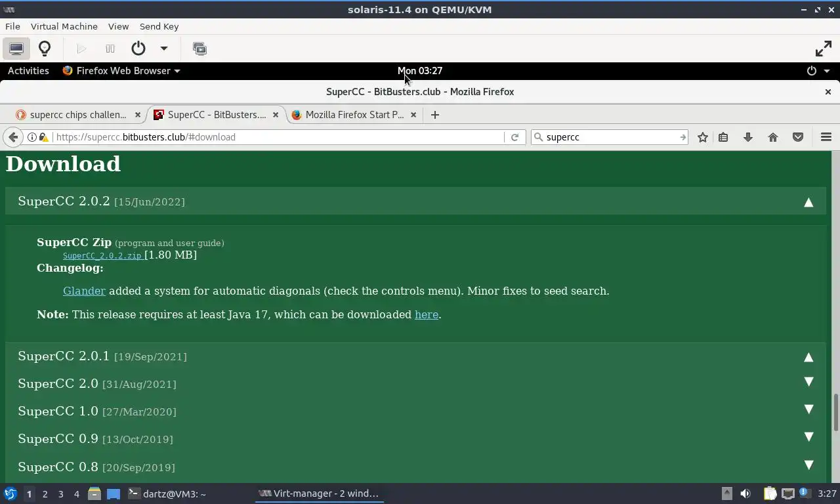
Task: Open the clipboard tray icon
Action: click(770, 493)
